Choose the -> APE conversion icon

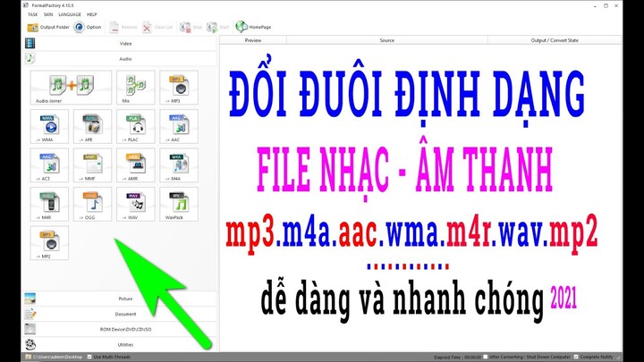point(92,126)
